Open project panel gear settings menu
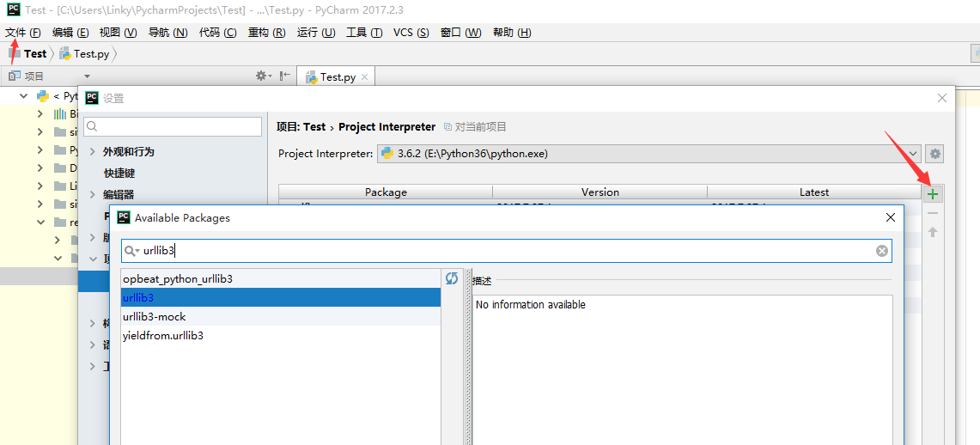The width and height of the screenshot is (980, 445). coord(264,76)
